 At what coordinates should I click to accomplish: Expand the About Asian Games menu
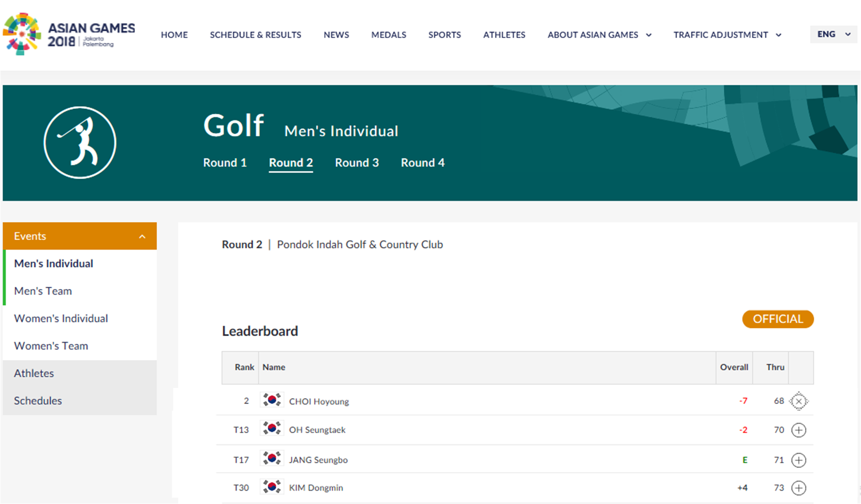tap(599, 35)
